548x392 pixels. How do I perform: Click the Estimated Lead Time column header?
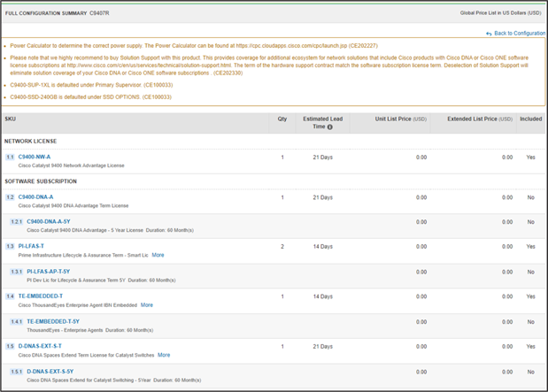click(322, 123)
